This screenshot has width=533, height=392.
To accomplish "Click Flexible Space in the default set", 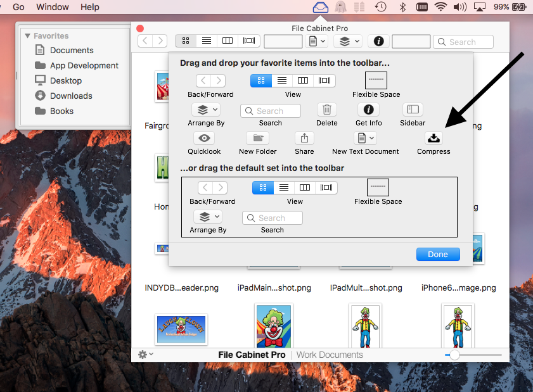I will coord(378,187).
